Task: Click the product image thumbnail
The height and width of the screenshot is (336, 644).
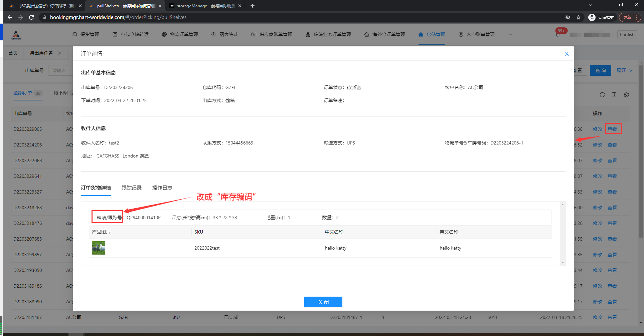Action: tap(99, 248)
